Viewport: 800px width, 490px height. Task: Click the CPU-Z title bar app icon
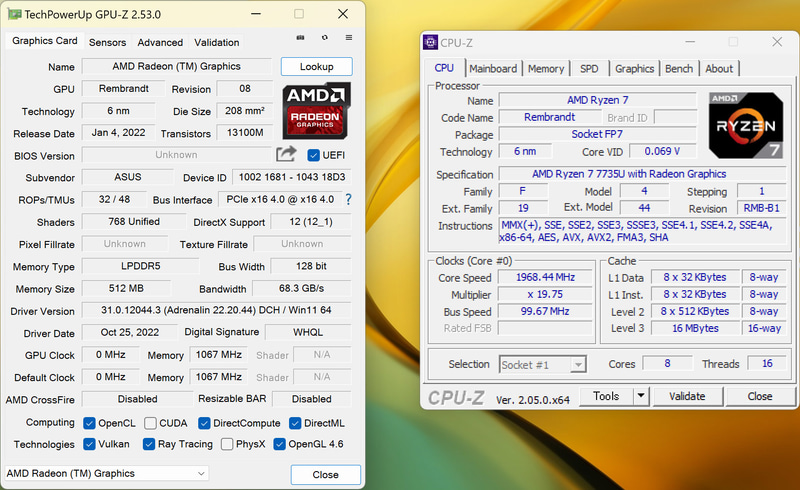coord(431,42)
